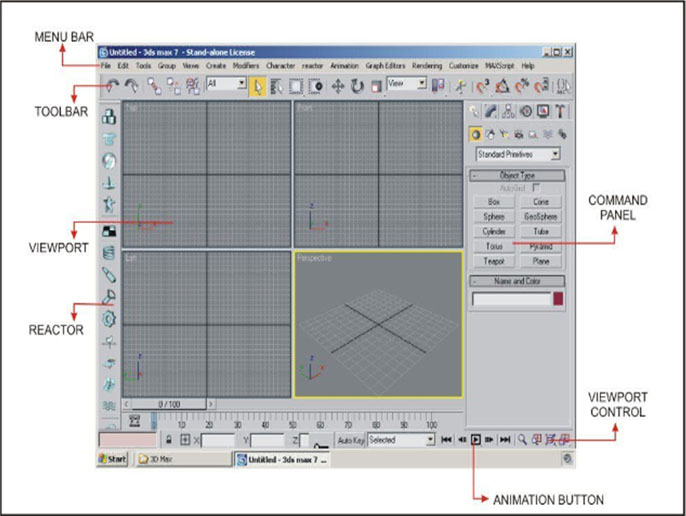Toggle the Auto Key button
686x516 pixels.
click(350, 440)
